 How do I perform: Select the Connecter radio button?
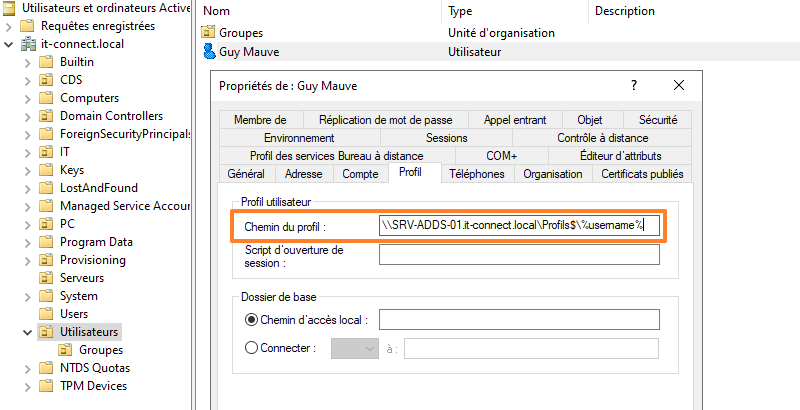pyautogui.click(x=252, y=348)
